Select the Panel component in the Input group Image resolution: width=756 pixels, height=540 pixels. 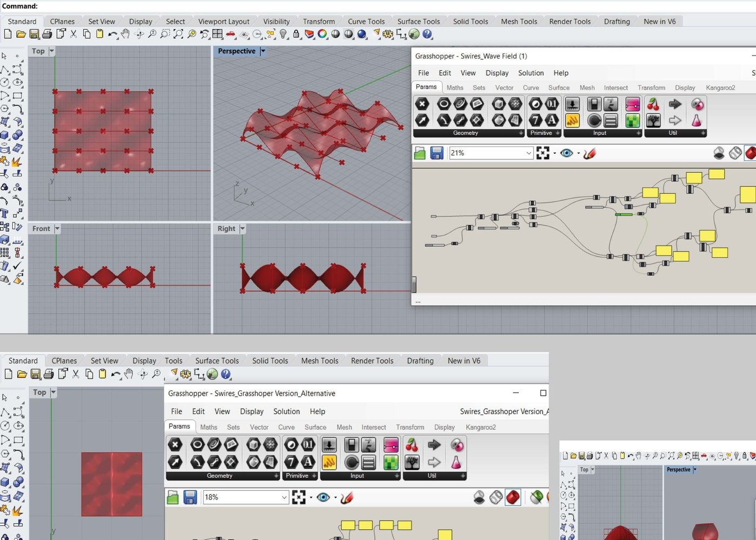click(612, 120)
